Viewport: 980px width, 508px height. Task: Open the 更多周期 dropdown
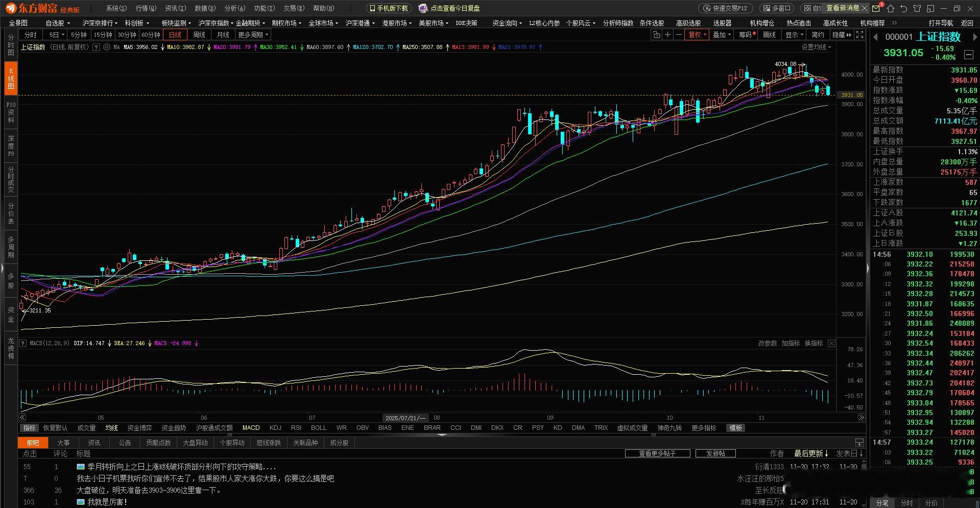(253, 35)
